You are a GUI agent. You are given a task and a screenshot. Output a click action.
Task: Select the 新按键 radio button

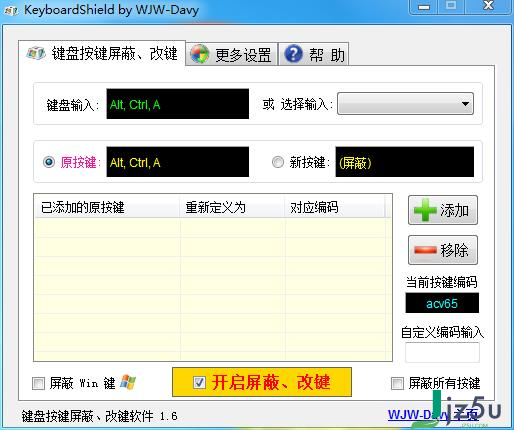click(x=278, y=162)
